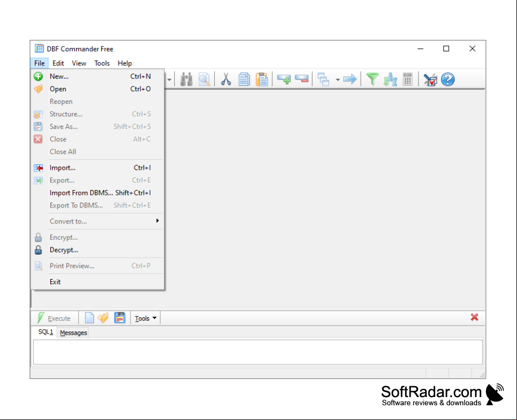
Task: Click the red X close SQL panel
Action: pos(474,317)
